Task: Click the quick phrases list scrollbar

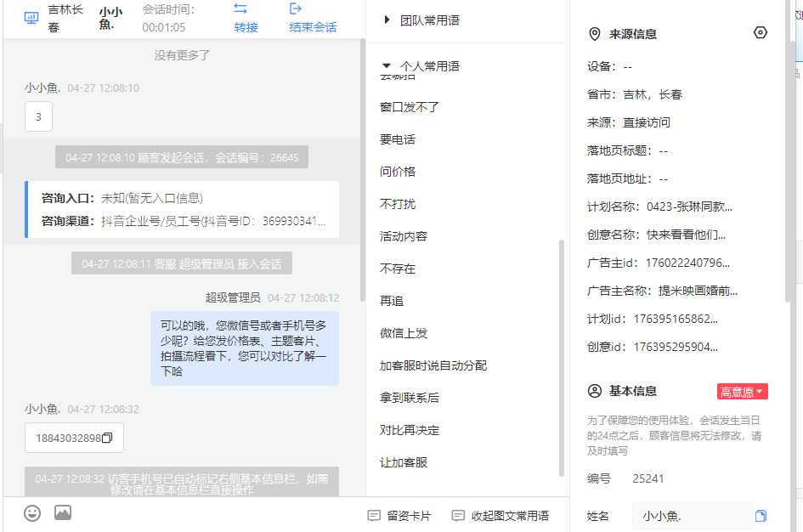Action: [x=562, y=358]
